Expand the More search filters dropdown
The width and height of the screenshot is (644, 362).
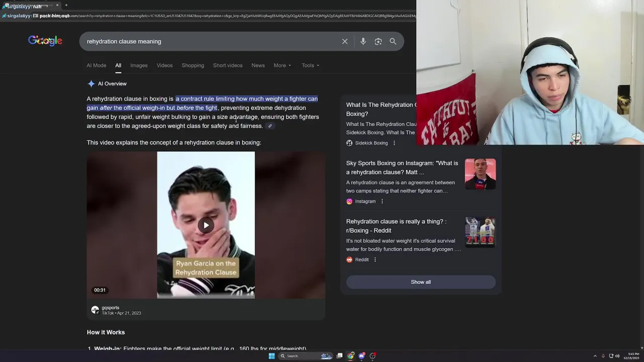[282, 65]
